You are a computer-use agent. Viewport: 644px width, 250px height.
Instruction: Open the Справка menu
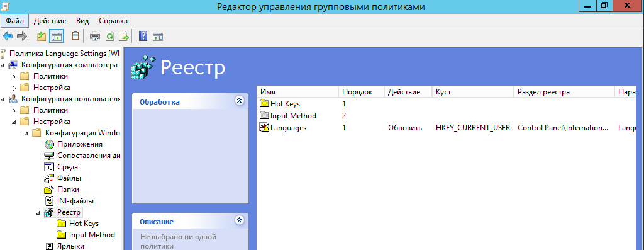click(x=113, y=21)
